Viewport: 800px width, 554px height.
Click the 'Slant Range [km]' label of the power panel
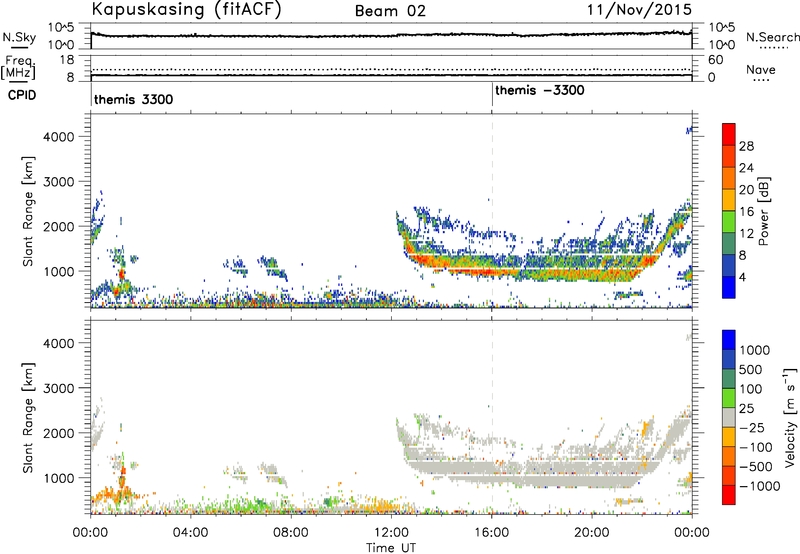pyautogui.click(x=28, y=211)
